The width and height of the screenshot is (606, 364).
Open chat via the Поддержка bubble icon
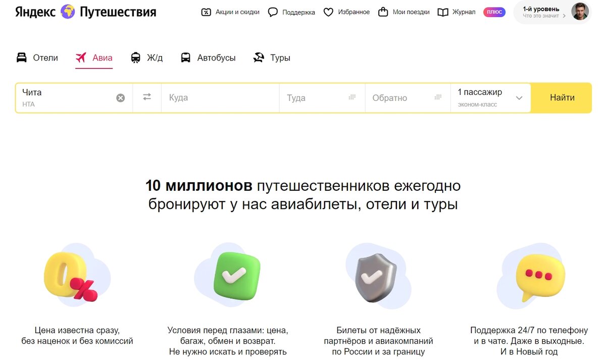(273, 12)
